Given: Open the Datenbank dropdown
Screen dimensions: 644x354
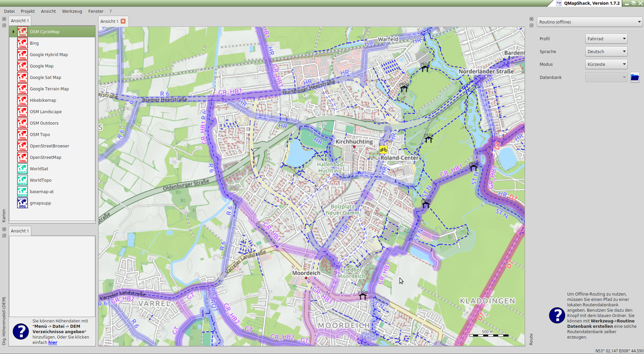Looking at the screenshot, I should (606, 77).
